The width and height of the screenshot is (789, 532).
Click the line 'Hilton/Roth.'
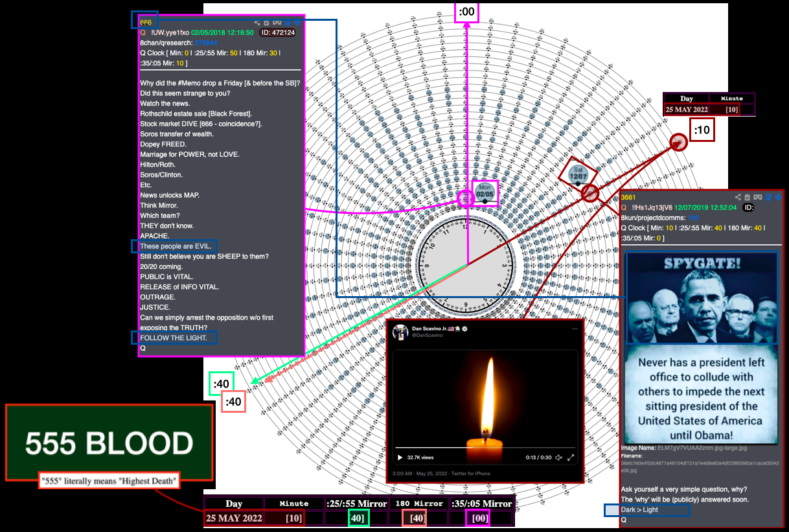coord(157,165)
